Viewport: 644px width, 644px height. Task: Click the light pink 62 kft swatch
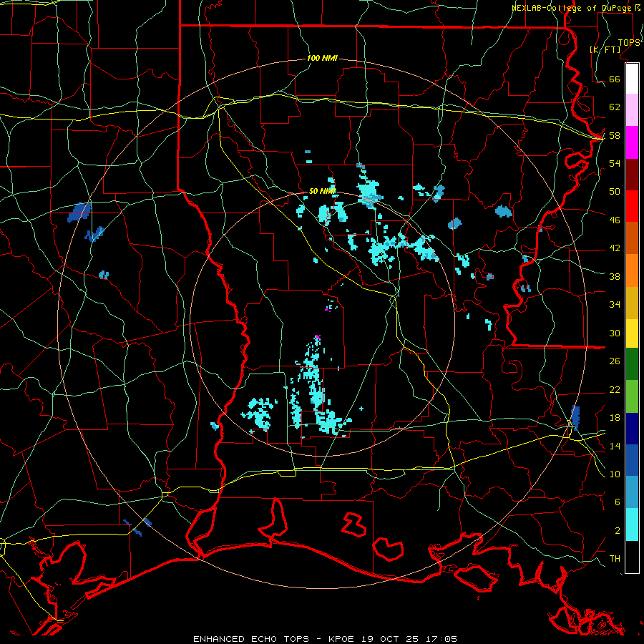(632, 110)
